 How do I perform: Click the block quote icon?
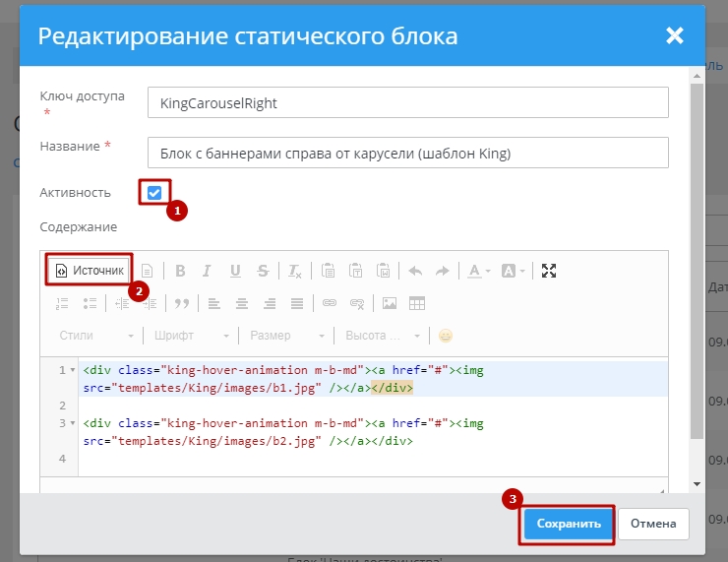(x=181, y=303)
